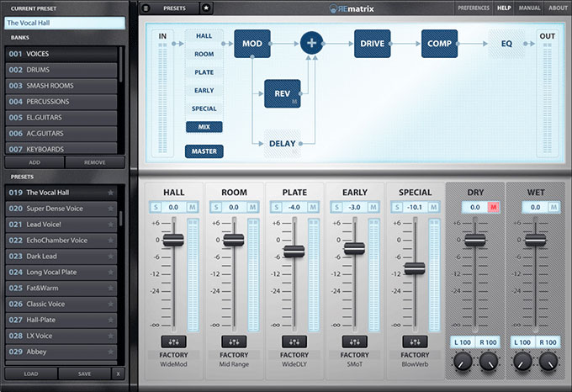Screen dimensions: 572x392
Task: Mute the PLATE channel
Action: (x=313, y=207)
